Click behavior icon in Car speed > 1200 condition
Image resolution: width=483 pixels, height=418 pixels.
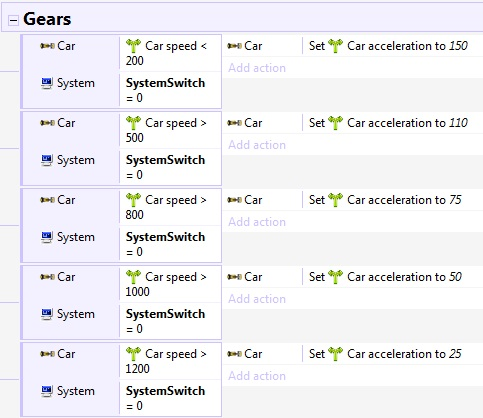tap(133, 354)
